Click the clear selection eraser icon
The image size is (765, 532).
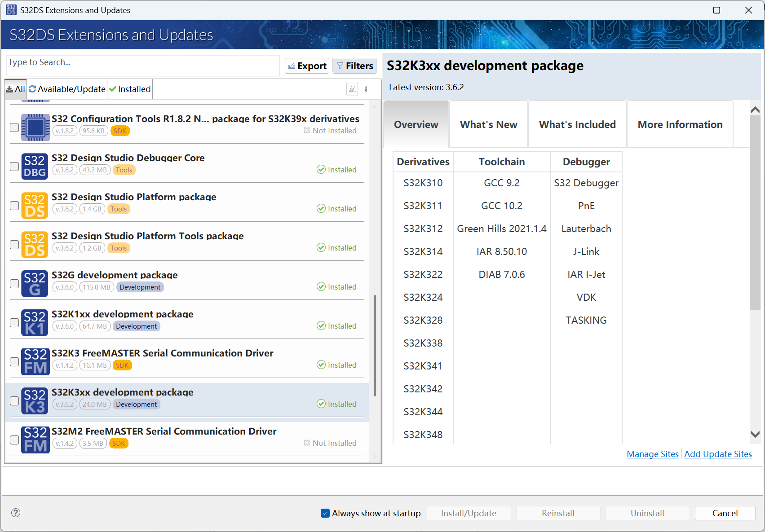click(353, 89)
